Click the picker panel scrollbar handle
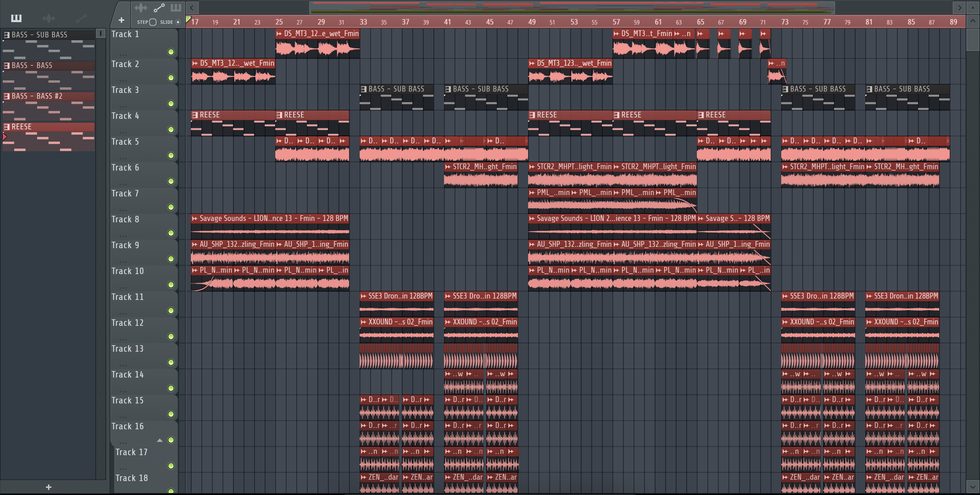This screenshot has width=980, height=495. point(101,33)
